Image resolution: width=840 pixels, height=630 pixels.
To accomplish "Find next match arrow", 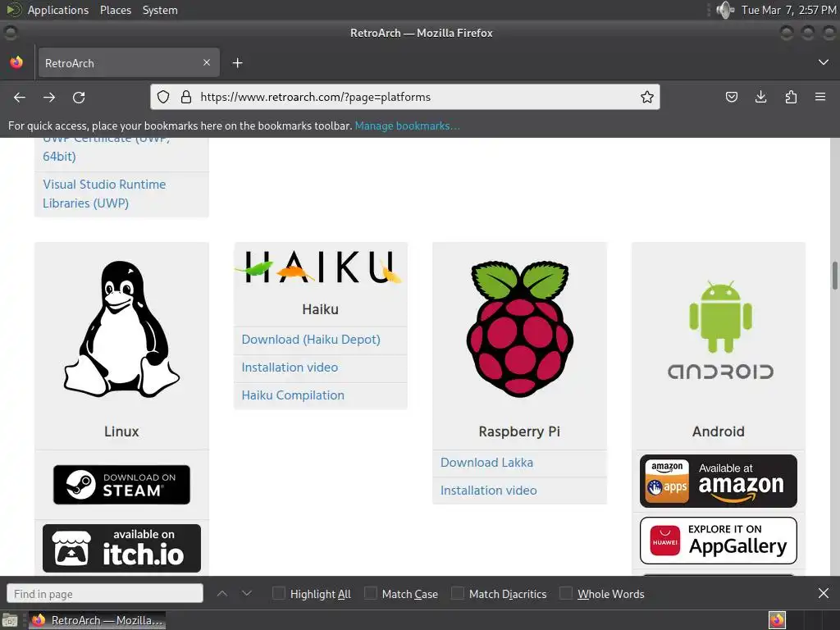I will (246, 594).
